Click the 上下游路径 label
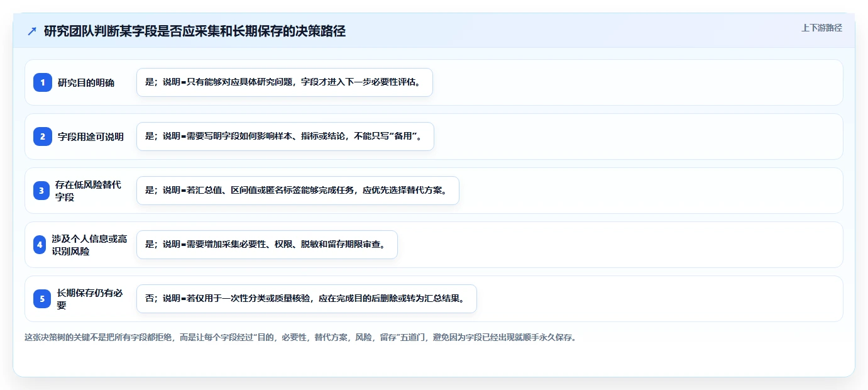This screenshot has height=390, width=868. tap(821, 28)
